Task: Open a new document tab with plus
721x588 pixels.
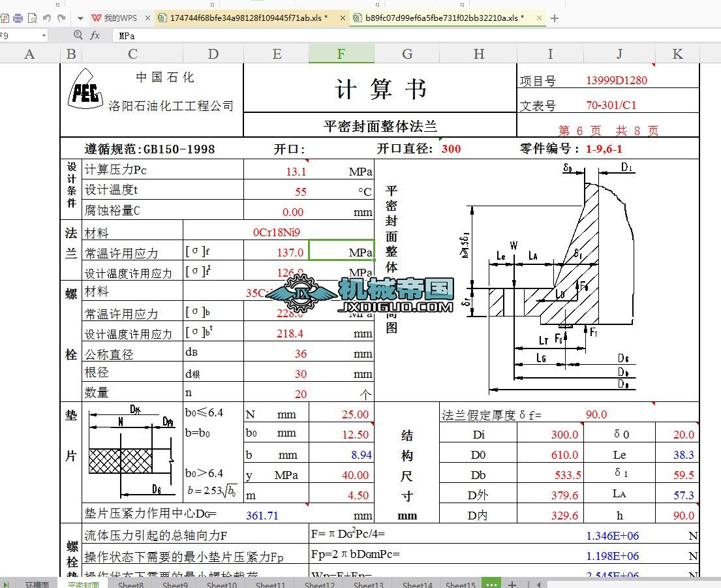Action: (x=555, y=18)
